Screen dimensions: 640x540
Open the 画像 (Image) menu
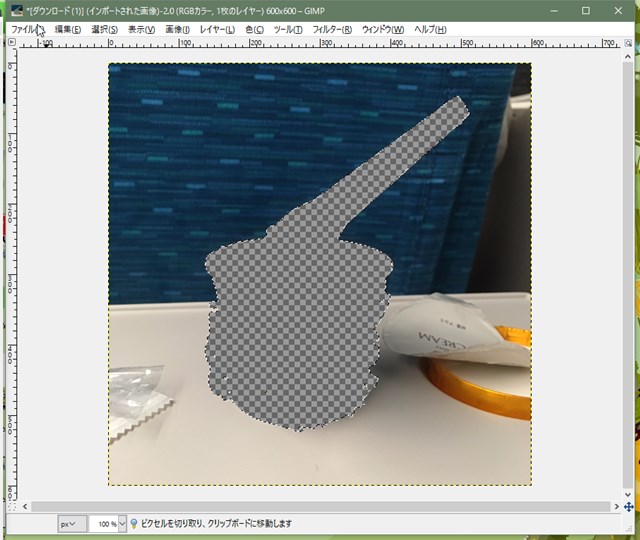pyautogui.click(x=177, y=30)
